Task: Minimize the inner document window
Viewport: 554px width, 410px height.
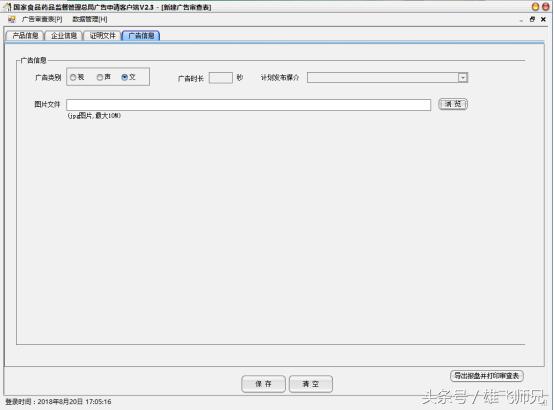Action: pyautogui.click(x=521, y=20)
